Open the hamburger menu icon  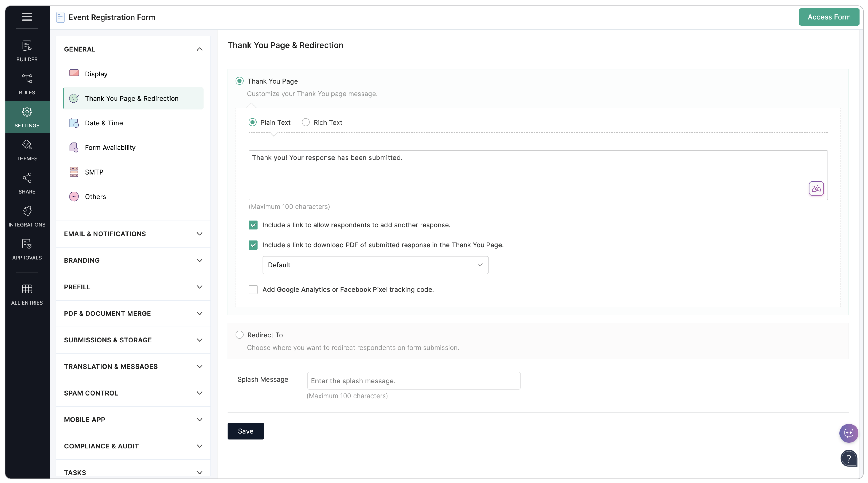27,16
